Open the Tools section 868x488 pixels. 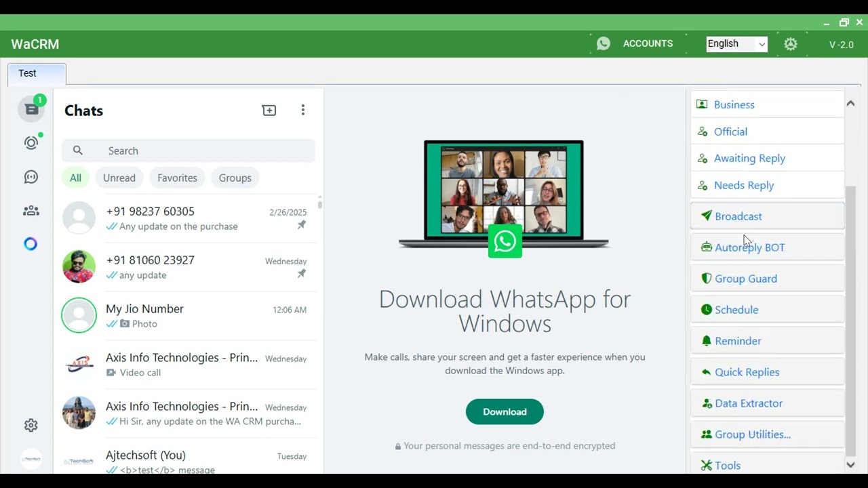[x=767, y=464]
